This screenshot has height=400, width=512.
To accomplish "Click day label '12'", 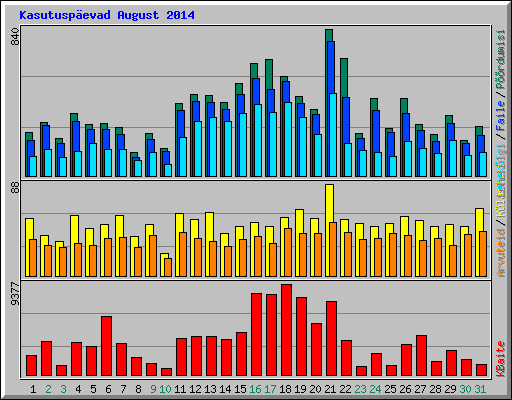I will (195, 389).
